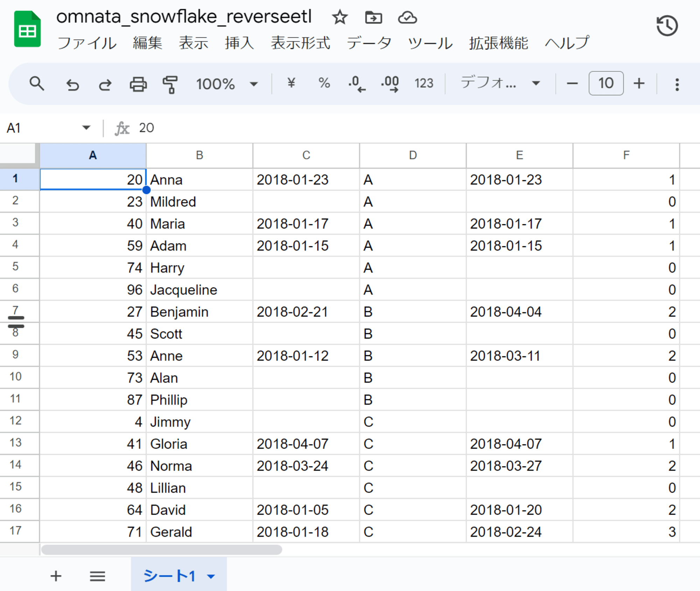Redo the last action
The image size is (700, 591).
[105, 84]
